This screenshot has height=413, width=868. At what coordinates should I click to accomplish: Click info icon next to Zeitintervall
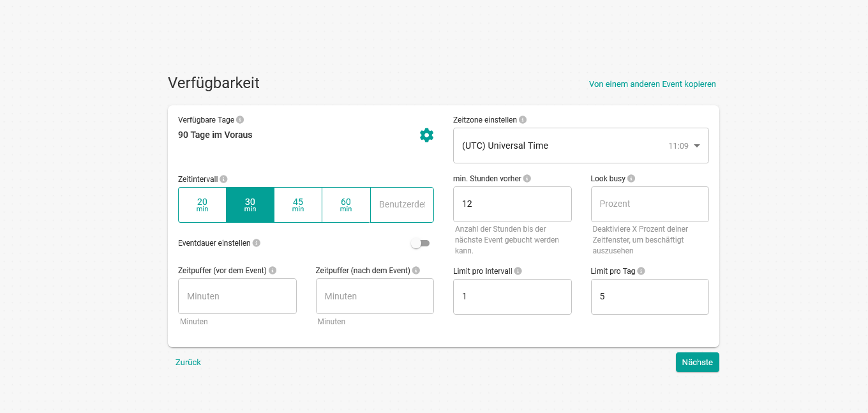223,179
